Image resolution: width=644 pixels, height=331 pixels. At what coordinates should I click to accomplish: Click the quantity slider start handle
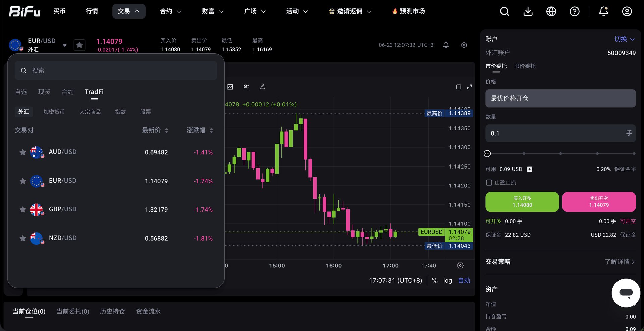(x=487, y=154)
